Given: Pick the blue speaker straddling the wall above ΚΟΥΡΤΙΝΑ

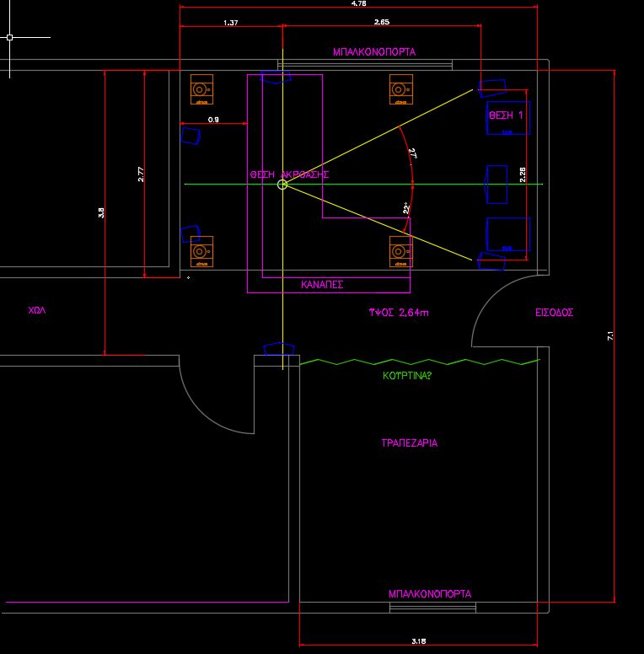Looking at the screenshot, I should (x=279, y=350).
